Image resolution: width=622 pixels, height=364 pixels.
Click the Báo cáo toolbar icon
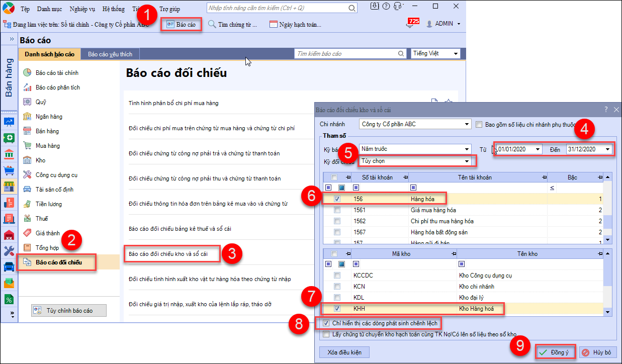pos(181,24)
